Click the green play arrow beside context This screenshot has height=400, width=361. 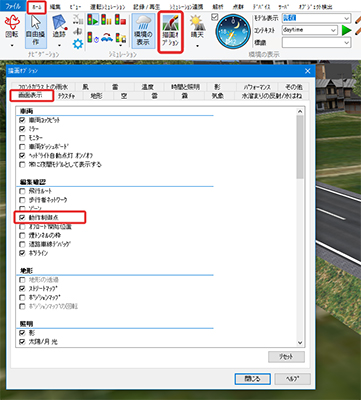(x=347, y=30)
